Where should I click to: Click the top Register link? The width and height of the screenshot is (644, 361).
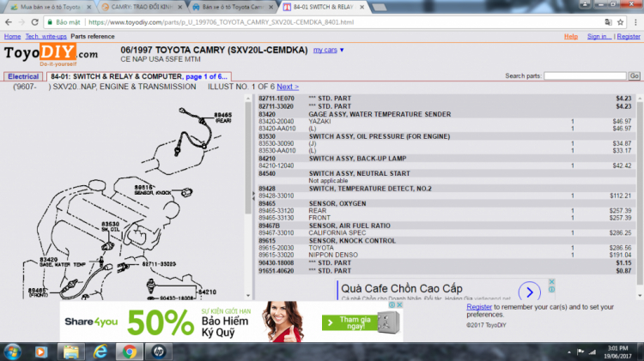(x=629, y=37)
